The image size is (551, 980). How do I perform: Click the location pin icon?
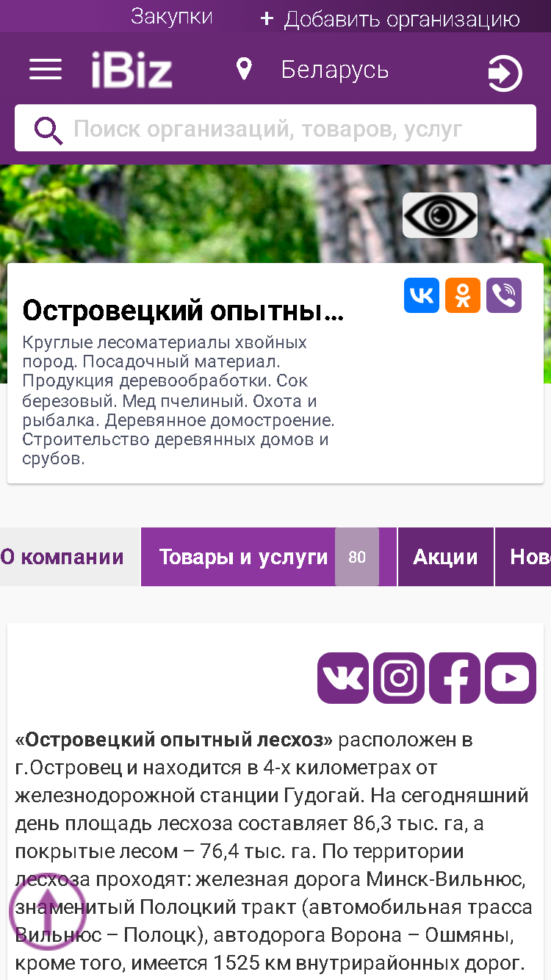tap(244, 70)
